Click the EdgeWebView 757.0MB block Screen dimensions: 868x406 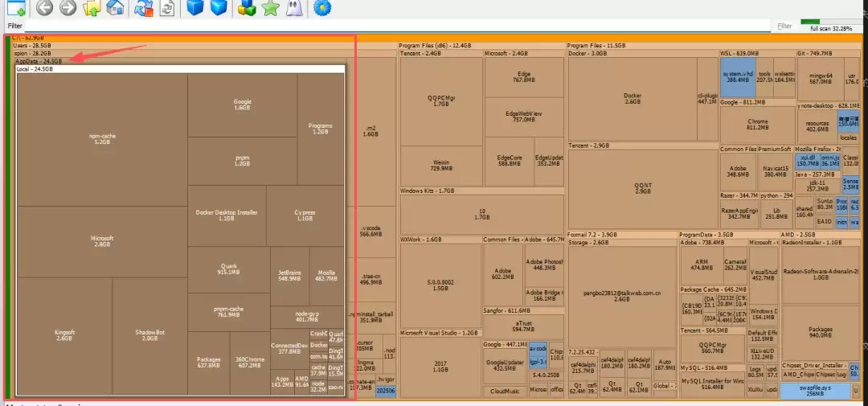[x=524, y=117]
